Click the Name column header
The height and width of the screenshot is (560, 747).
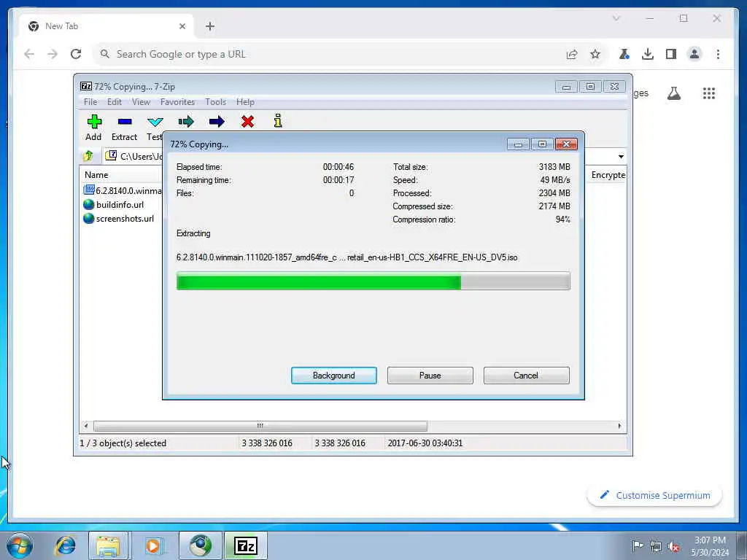tap(96, 175)
